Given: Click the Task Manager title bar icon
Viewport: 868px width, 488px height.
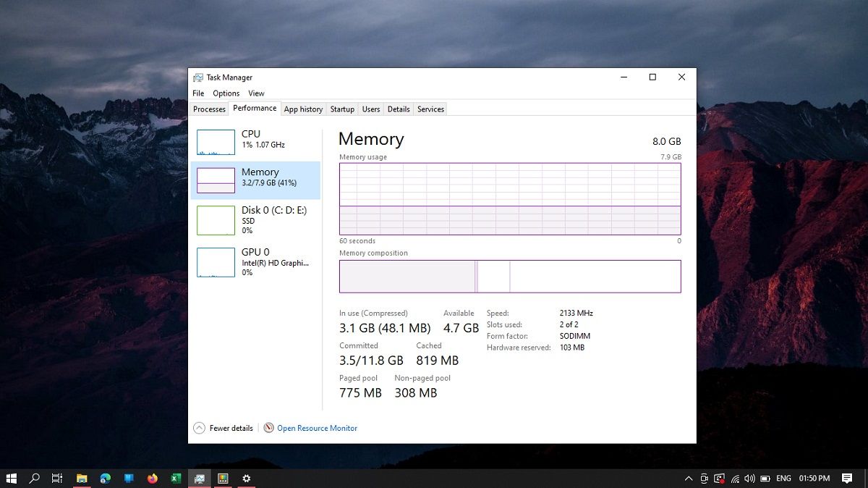Looking at the screenshot, I should 198,77.
